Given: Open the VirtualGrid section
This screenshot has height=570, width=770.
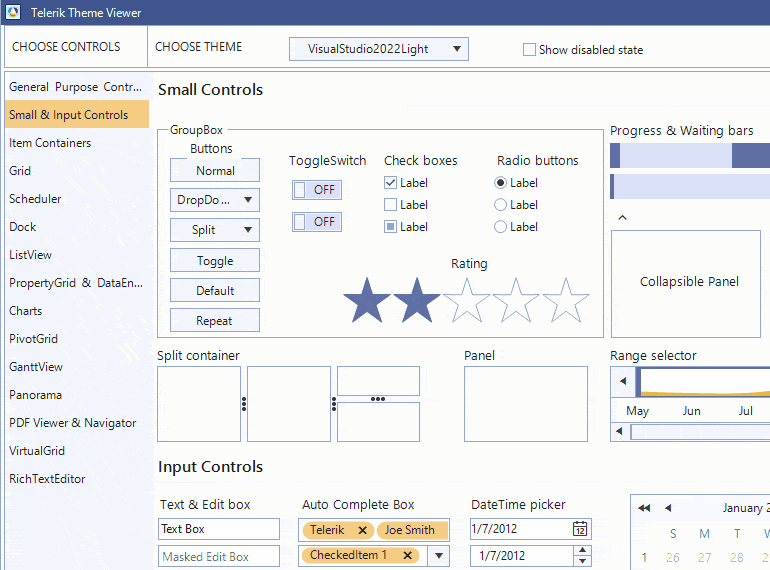Looking at the screenshot, I should pos(77,451).
